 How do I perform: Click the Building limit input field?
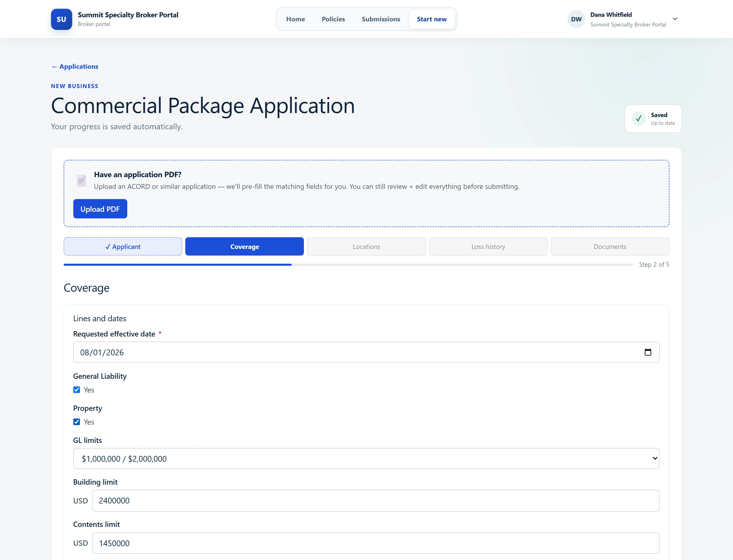click(376, 501)
